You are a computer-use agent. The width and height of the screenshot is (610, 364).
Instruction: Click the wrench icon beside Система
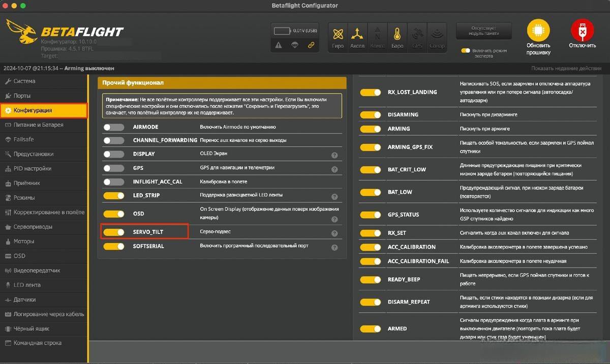coord(8,81)
